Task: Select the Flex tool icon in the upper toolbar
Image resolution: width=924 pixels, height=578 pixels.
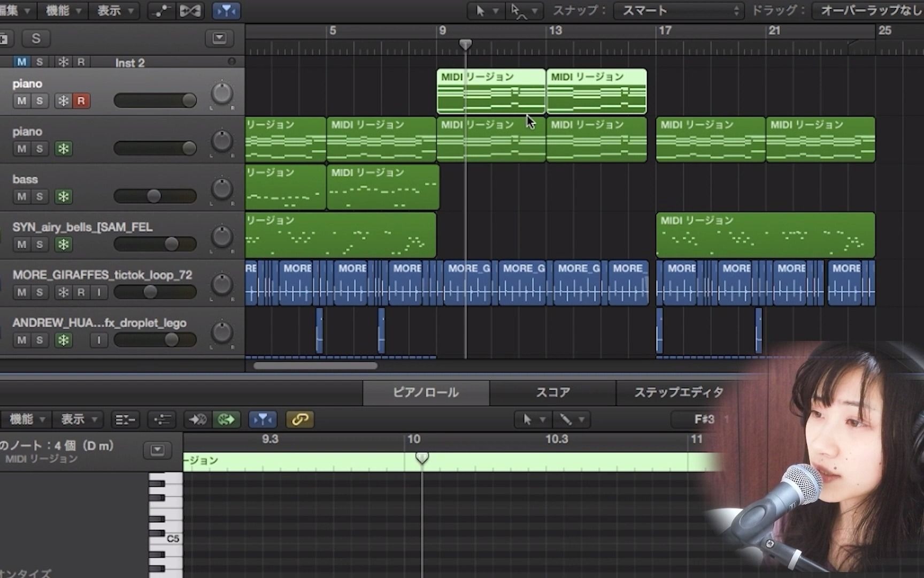Action: click(x=160, y=11)
